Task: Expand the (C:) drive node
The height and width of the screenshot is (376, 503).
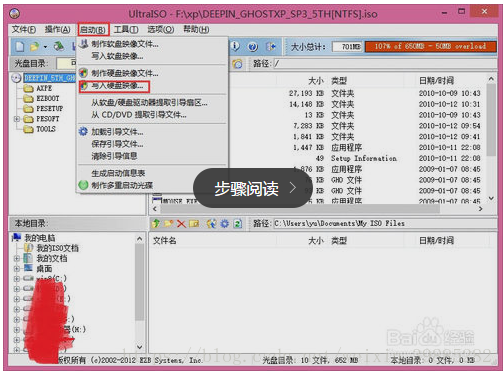Action: [x=17, y=279]
